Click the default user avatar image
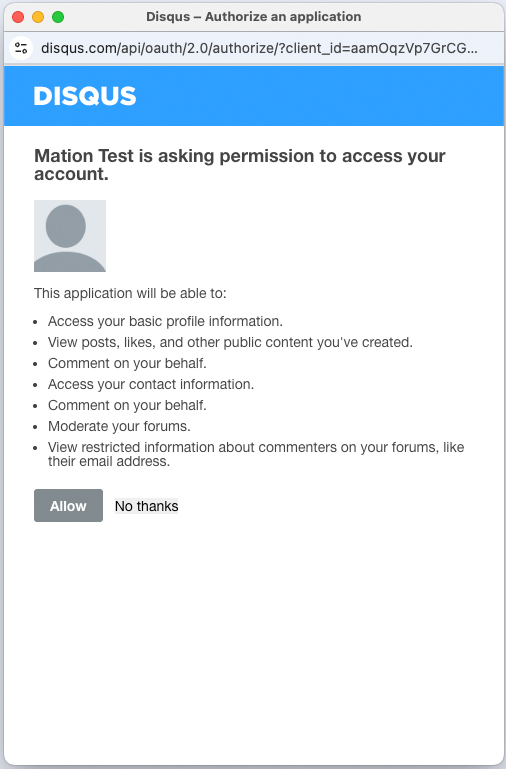Viewport: 506px width, 769px height. 70,236
